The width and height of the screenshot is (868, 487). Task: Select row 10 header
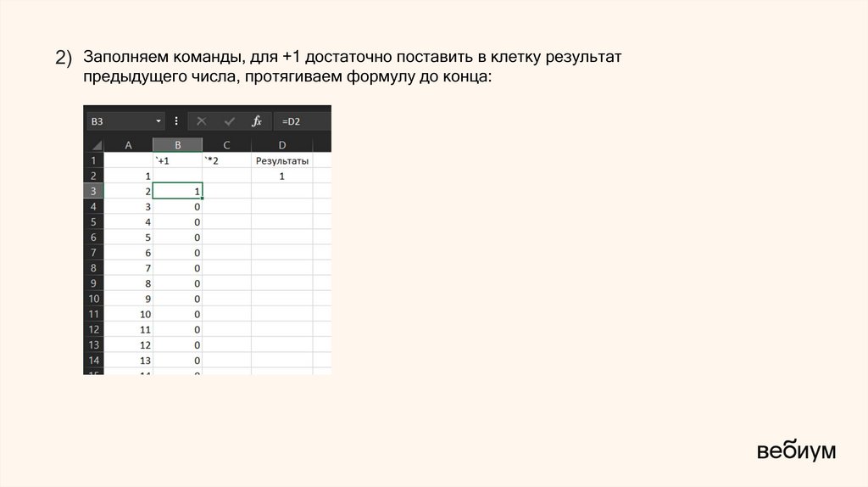[93, 299]
